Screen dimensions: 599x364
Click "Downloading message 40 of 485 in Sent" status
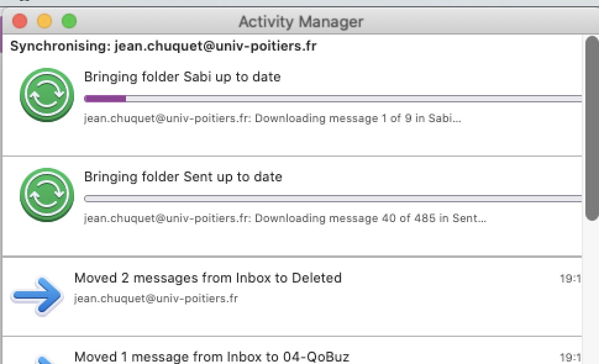(x=285, y=218)
